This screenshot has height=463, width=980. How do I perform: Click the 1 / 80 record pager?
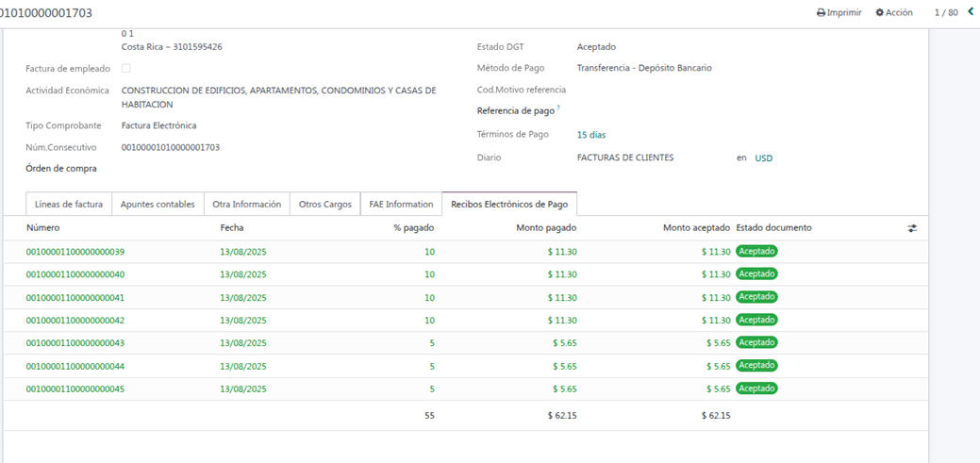945,13
